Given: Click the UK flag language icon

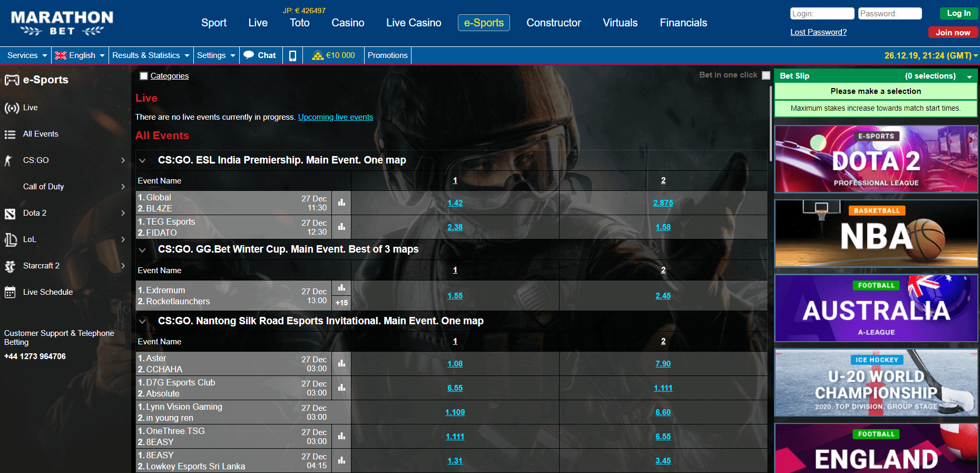Looking at the screenshot, I should point(61,55).
